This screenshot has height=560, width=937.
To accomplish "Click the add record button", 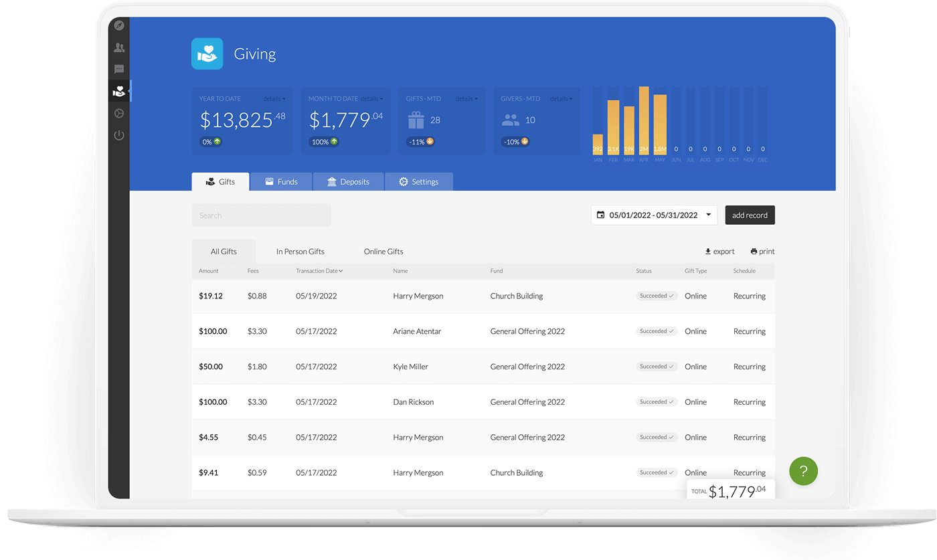I will 750,215.
